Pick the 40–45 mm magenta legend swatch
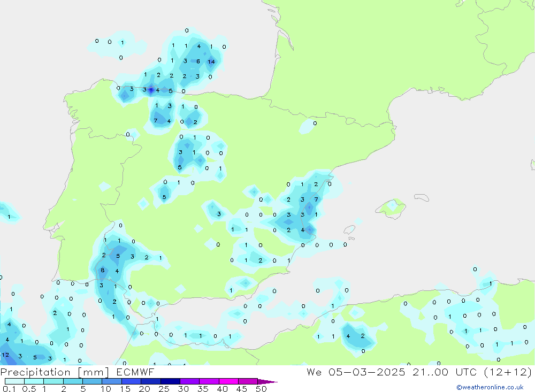535x392 pixels. click(228, 381)
